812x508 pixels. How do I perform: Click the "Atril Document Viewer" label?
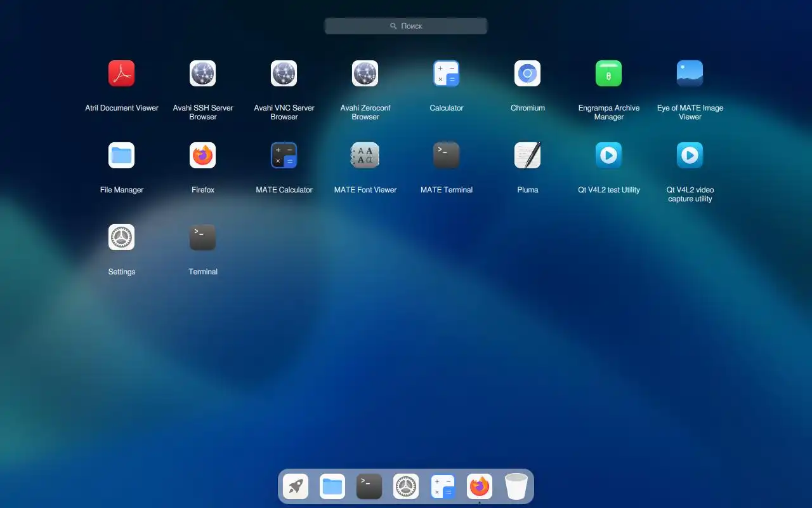[x=122, y=108]
